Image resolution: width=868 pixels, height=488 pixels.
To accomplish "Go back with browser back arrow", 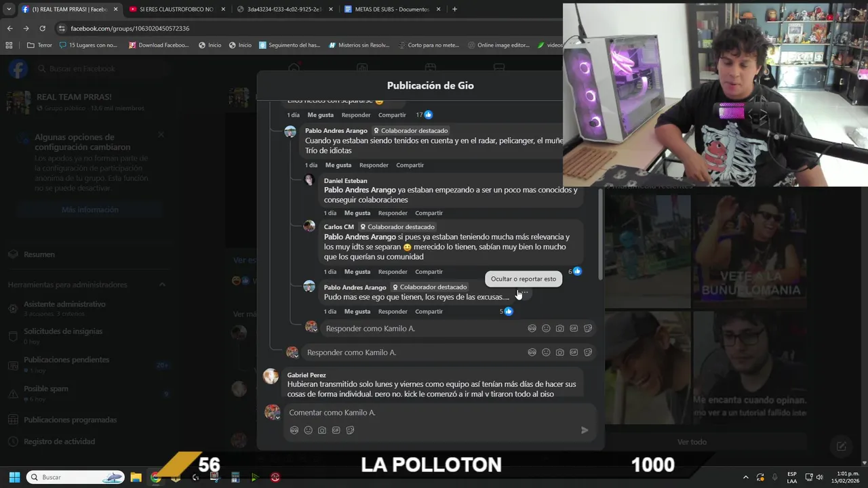I will click(x=9, y=28).
